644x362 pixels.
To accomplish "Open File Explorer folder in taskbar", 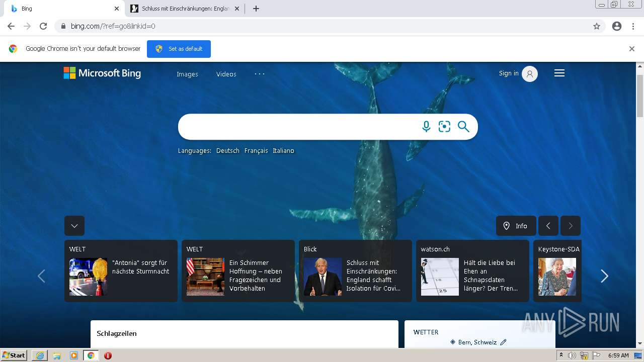I will tap(57, 355).
